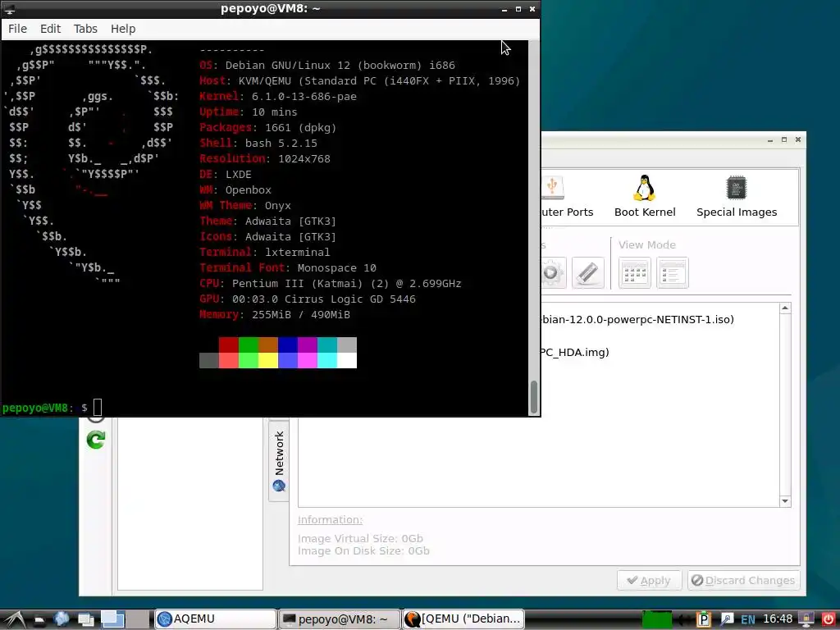This screenshot has width=840, height=630.
Task: Click the 16:48 clock in the taskbar
Action: click(778, 619)
